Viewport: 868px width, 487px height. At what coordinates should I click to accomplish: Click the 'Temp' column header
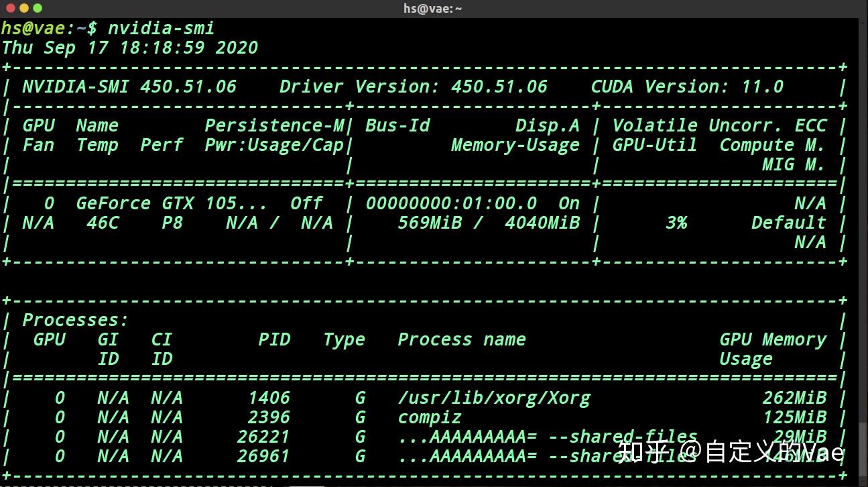(97, 146)
